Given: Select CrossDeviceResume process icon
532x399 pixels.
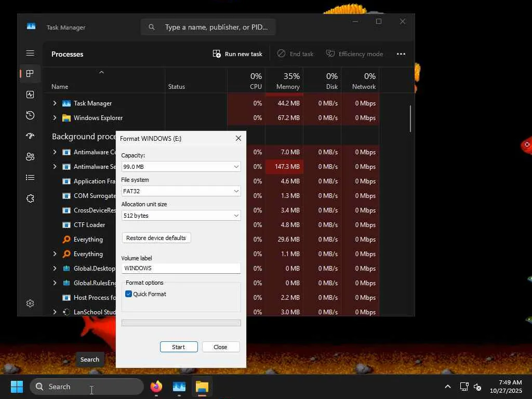Looking at the screenshot, I should 66,210.
